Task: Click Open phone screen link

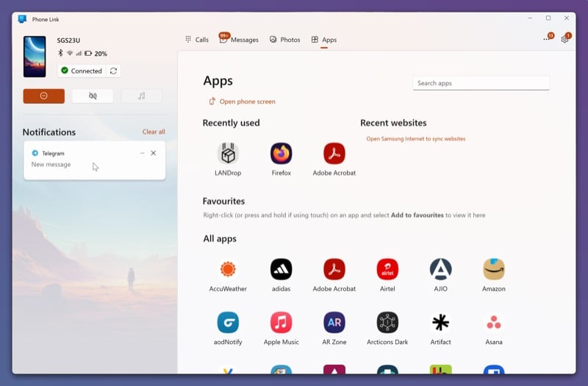Action: pos(243,101)
